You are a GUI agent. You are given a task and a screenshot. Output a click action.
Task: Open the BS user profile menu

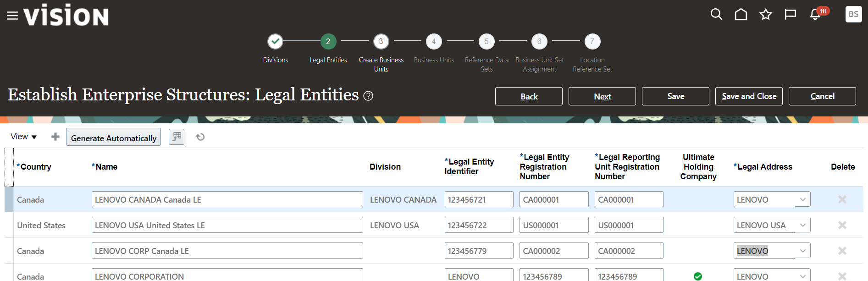point(853,14)
